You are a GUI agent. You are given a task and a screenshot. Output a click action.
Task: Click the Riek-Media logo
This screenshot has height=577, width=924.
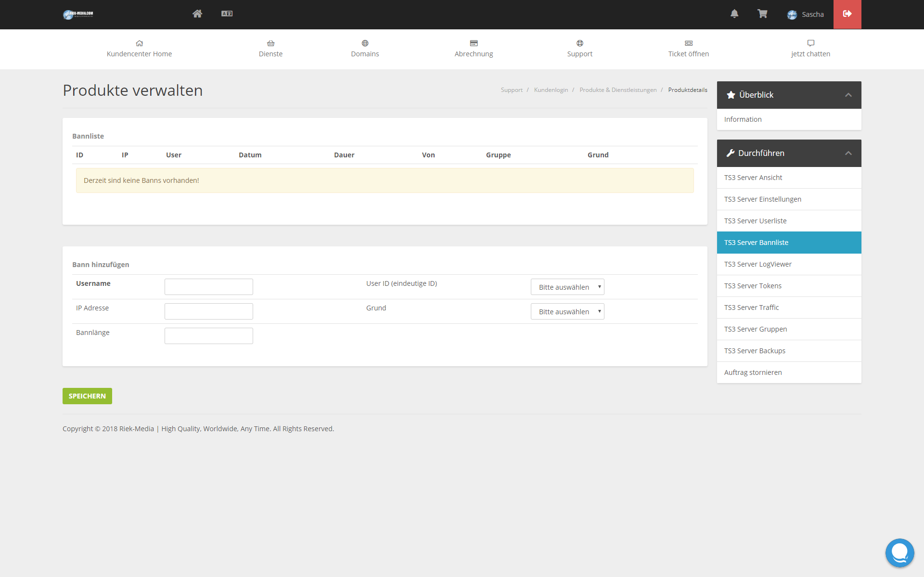click(x=78, y=14)
